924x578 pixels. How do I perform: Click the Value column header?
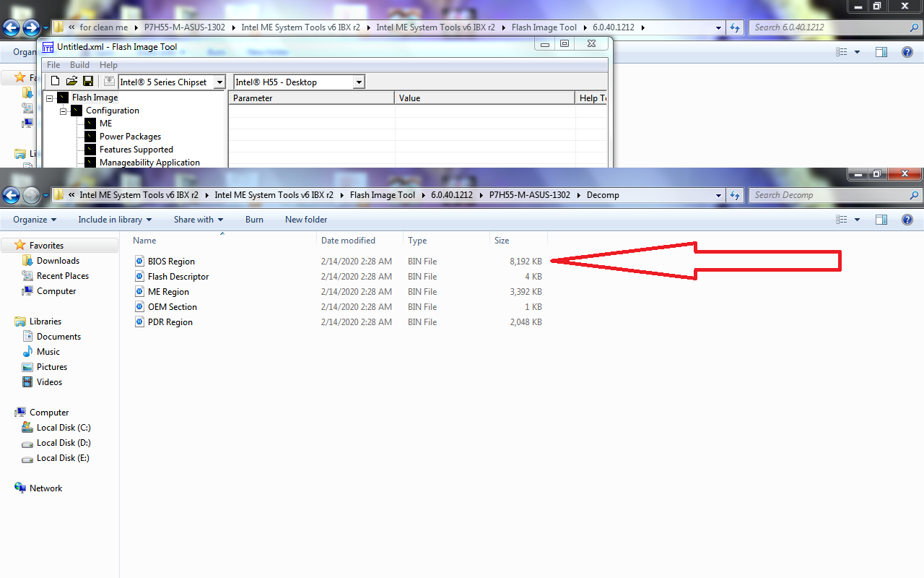tap(485, 98)
